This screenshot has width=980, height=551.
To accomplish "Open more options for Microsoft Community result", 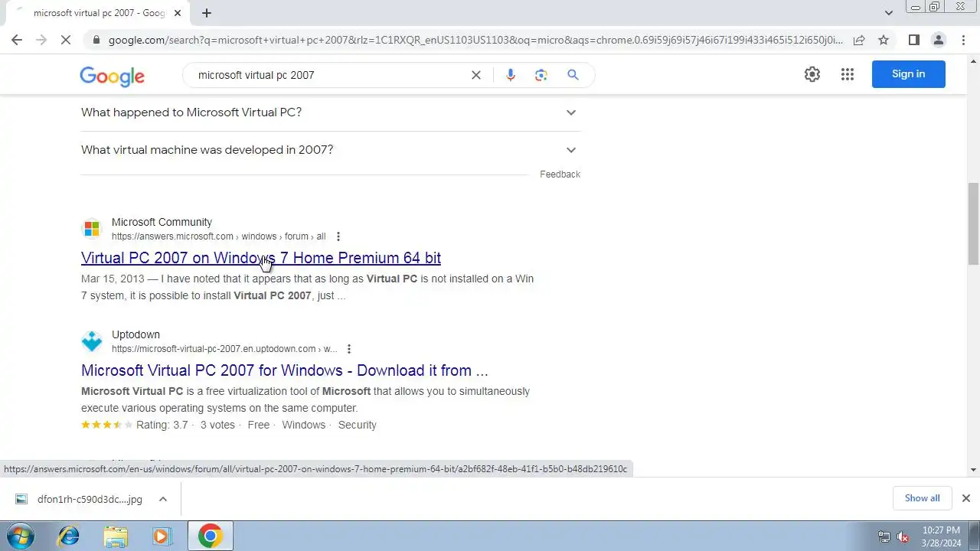I will [338, 236].
